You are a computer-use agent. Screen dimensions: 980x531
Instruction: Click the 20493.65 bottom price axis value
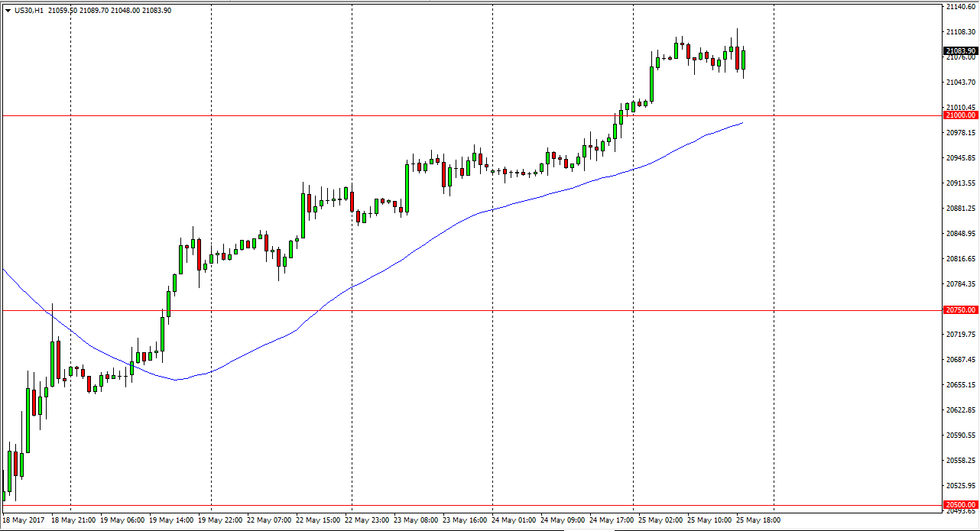point(960,513)
